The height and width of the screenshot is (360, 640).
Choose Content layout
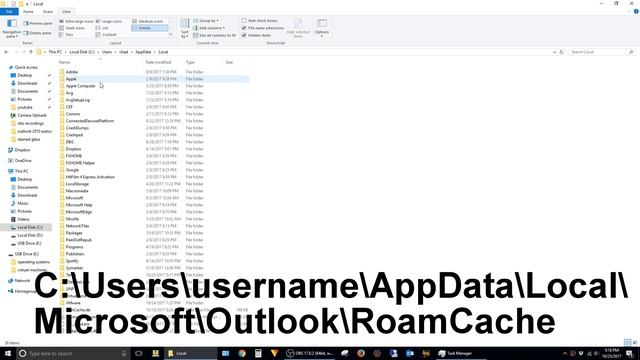(106, 35)
